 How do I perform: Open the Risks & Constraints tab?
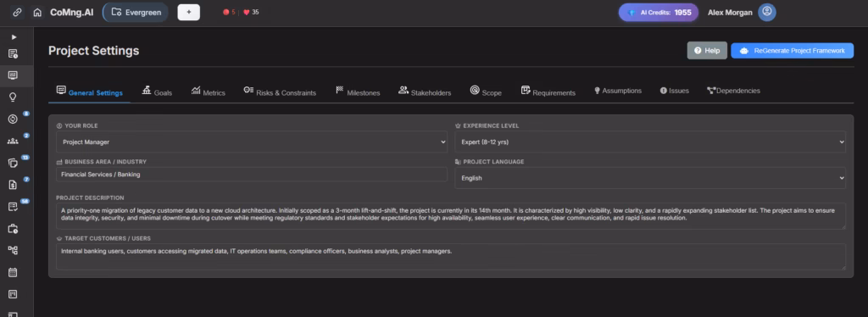280,92
